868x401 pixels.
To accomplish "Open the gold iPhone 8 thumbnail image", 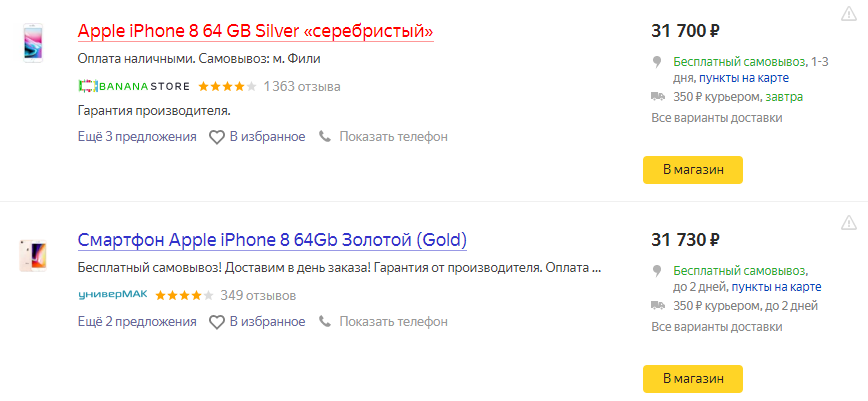I will 33,255.
